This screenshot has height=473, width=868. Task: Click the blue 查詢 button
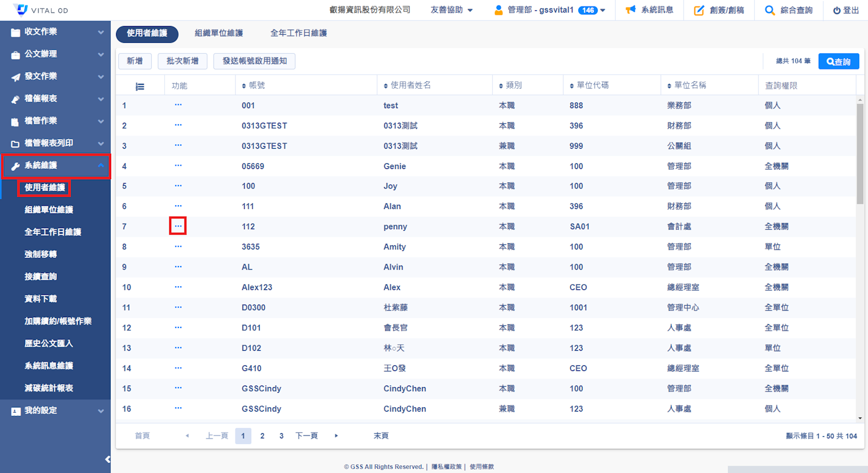point(839,61)
